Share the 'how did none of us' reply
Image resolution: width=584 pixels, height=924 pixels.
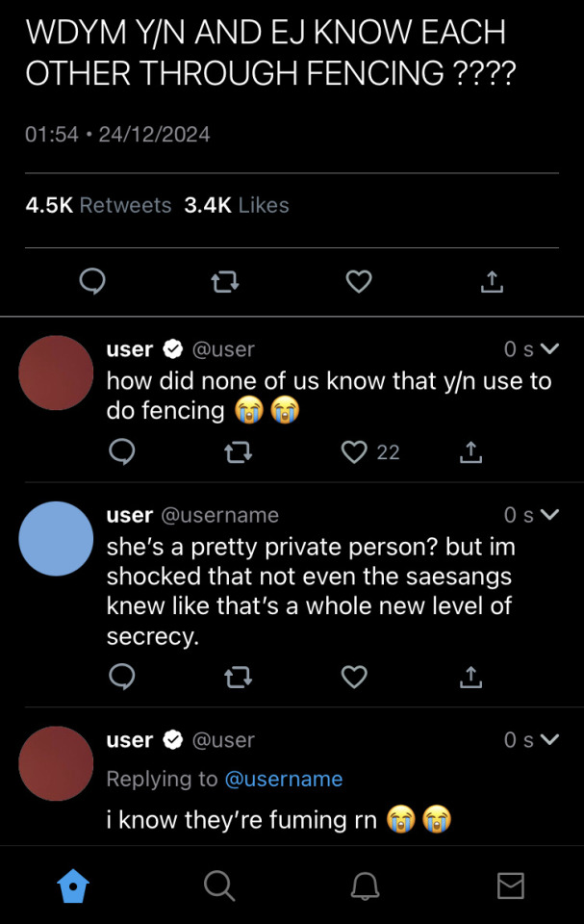click(470, 451)
